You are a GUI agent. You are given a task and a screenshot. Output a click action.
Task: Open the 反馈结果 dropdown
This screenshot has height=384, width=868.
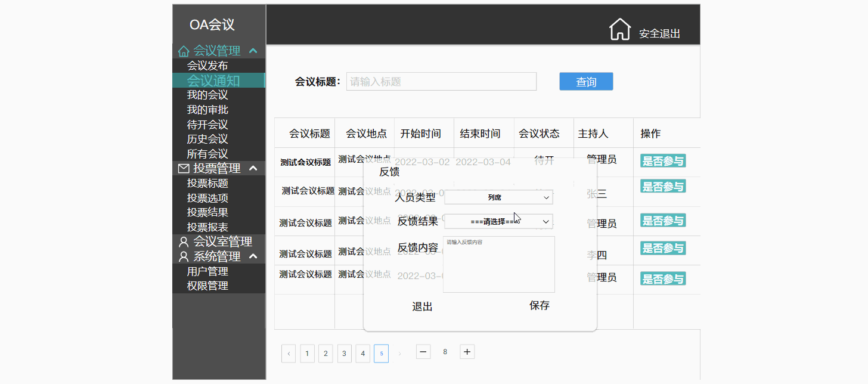[498, 221]
